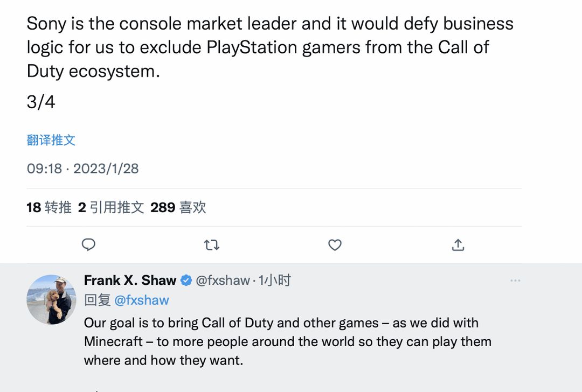The width and height of the screenshot is (582, 392).
Task: Open Frank X. Shaw's profile picture
Action: coord(51,299)
